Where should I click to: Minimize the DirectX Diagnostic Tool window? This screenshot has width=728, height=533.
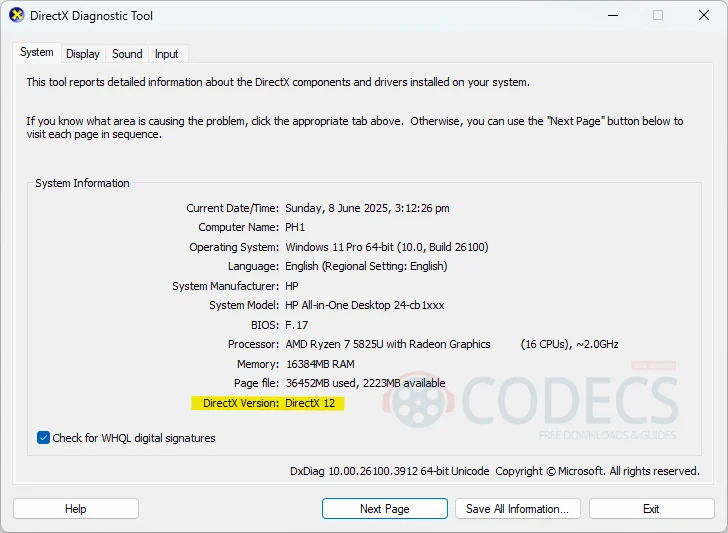coord(613,15)
